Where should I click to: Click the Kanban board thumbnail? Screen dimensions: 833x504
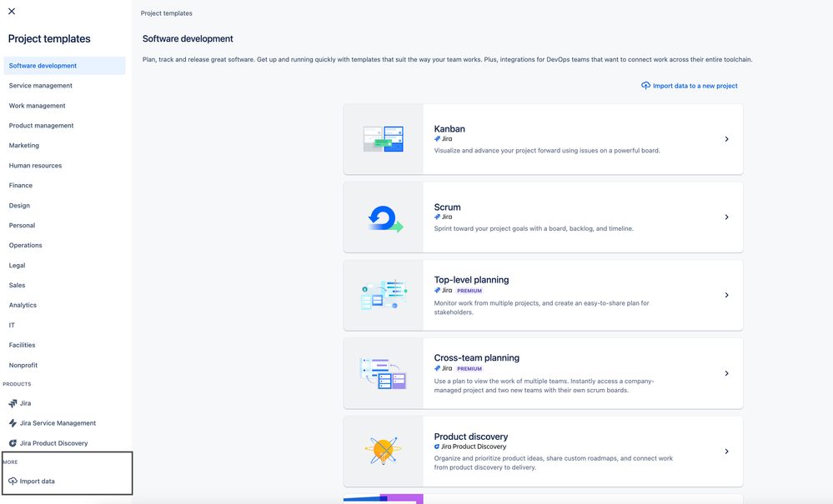tap(383, 139)
